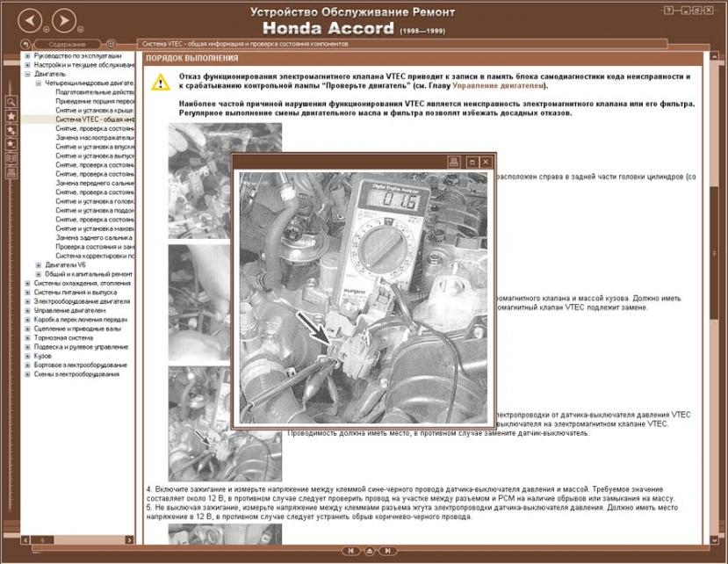This screenshot has width=728, height=564.
Task: Go back with the large left arrow button
Action: [x=30, y=20]
